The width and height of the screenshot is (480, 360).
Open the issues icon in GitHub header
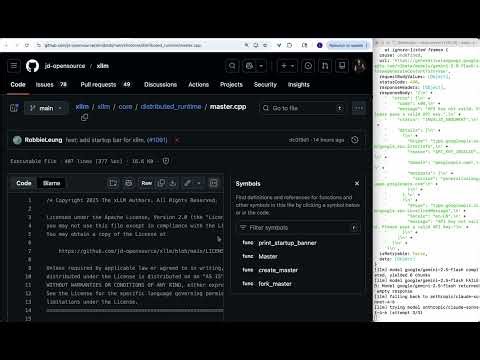[308, 66]
